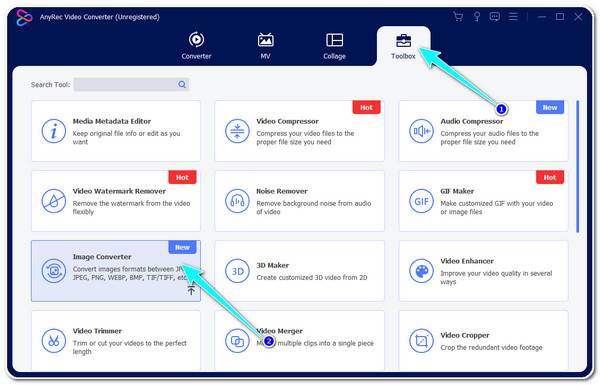Click the 'Search Tool:' label
Viewport: 600px width, 385px height.
[x=51, y=85]
